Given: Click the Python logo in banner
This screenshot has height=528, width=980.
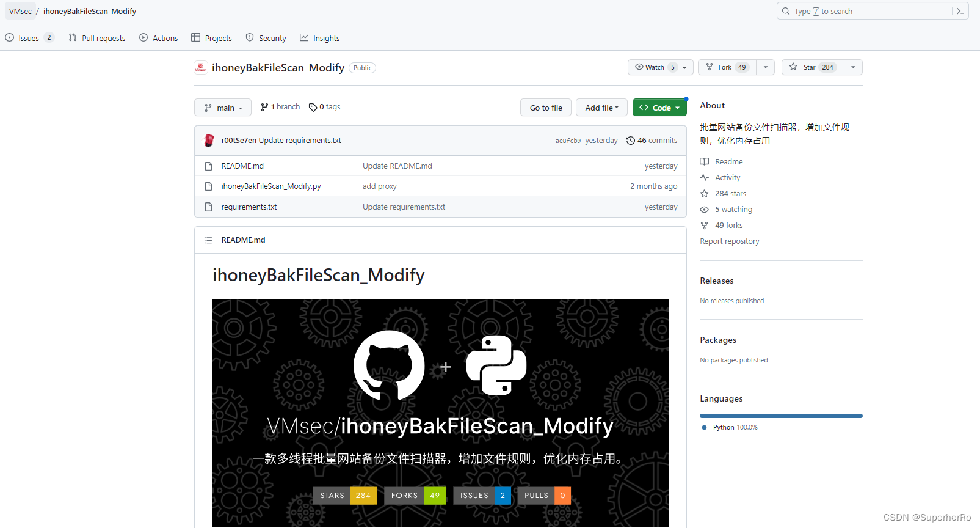Looking at the screenshot, I should coord(496,365).
